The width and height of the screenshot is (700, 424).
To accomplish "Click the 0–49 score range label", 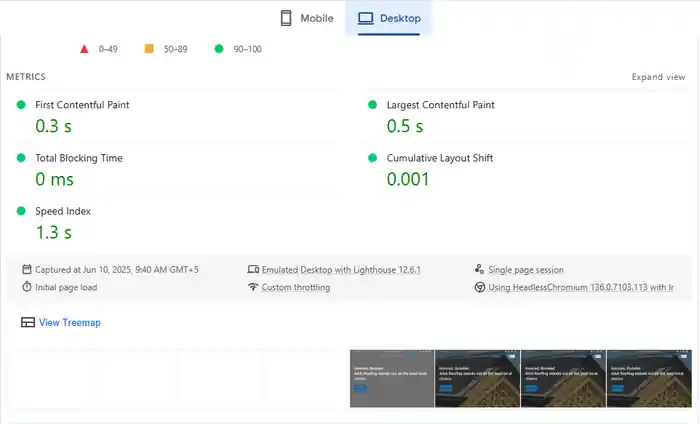I will 108,49.
